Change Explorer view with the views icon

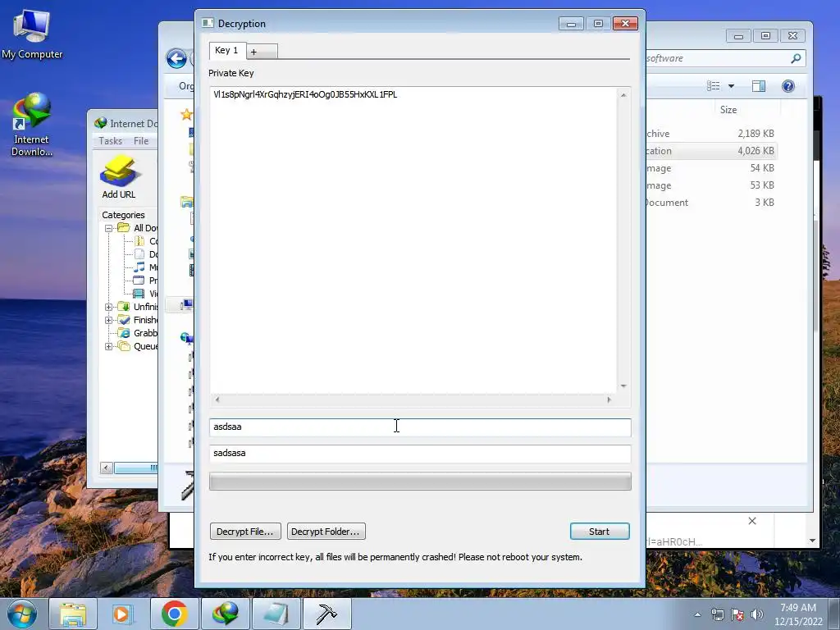tap(713, 86)
